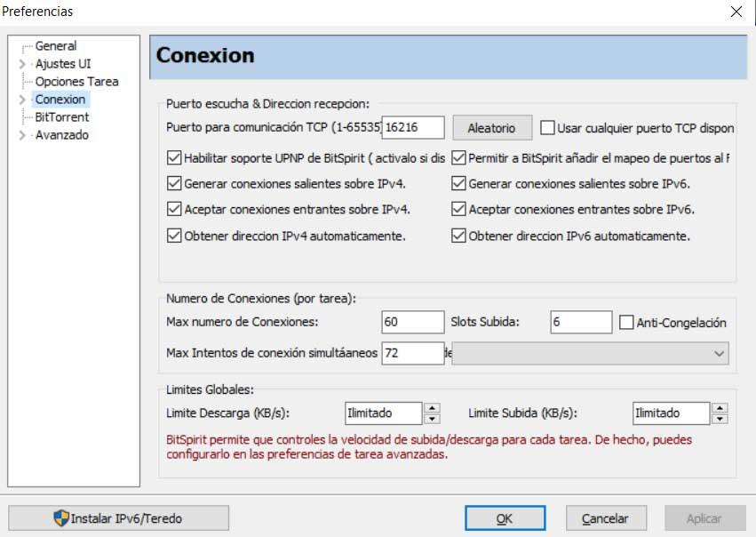Toggle Obtener direccion IPv6 automaticamente
756x537 pixels.
point(458,236)
